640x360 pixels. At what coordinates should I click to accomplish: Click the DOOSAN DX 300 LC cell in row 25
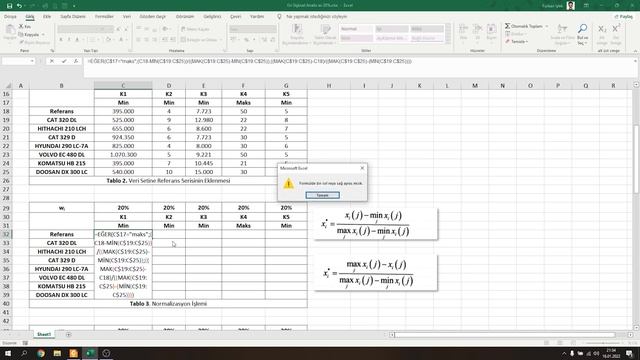(x=62, y=172)
